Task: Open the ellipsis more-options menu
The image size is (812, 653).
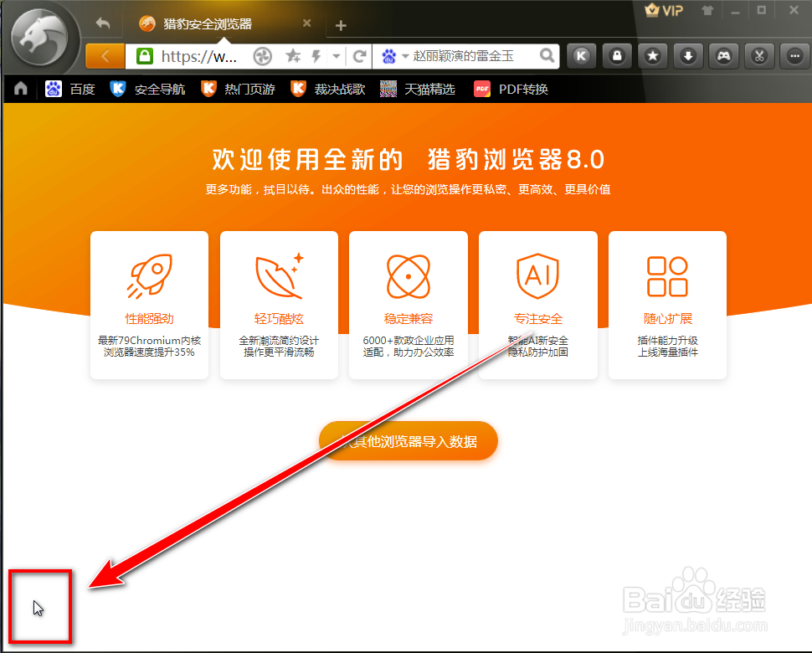Action: (794, 55)
